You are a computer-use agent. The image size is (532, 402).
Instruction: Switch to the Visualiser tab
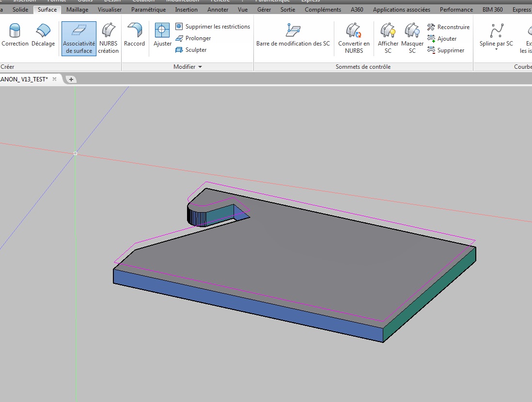click(x=110, y=10)
